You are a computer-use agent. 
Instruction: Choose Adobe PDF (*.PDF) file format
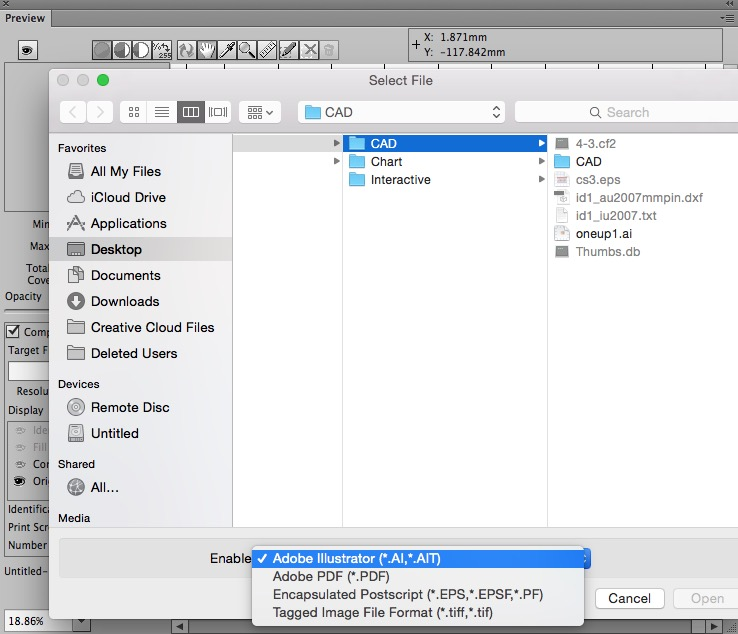pos(331,576)
